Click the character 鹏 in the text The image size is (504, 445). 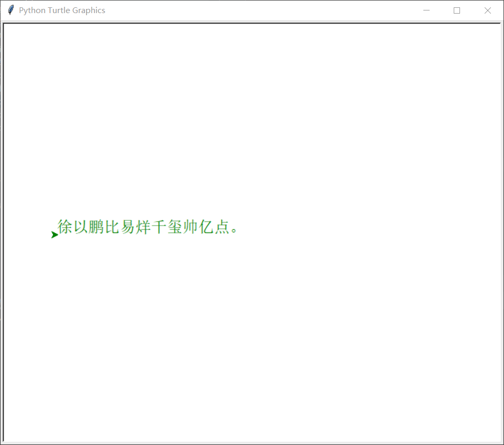point(96,228)
